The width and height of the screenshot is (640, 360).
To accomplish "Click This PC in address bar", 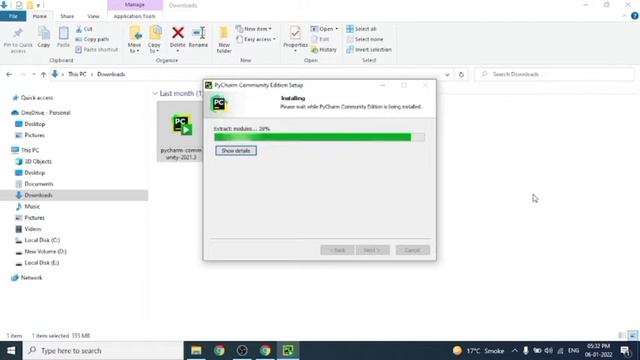I will click(77, 74).
